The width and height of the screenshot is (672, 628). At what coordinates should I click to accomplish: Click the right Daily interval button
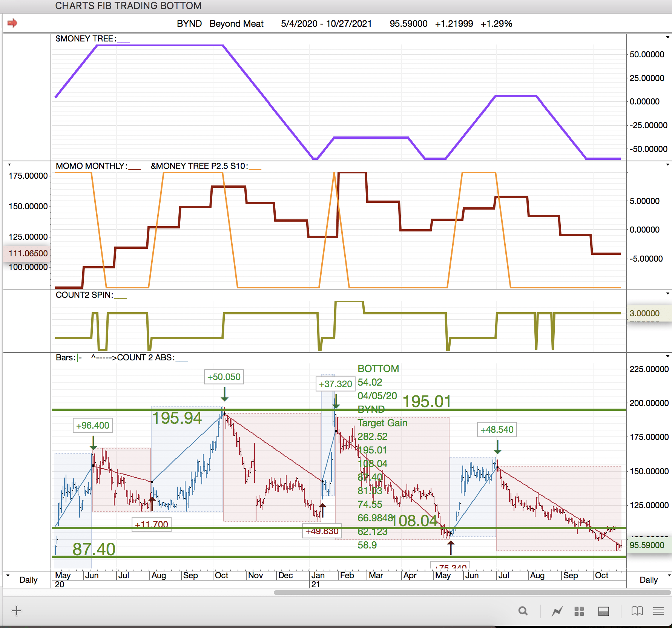click(649, 580)
